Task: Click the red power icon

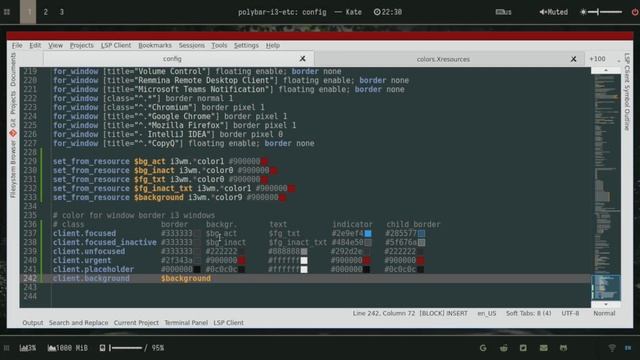Action: coord(635,12)
